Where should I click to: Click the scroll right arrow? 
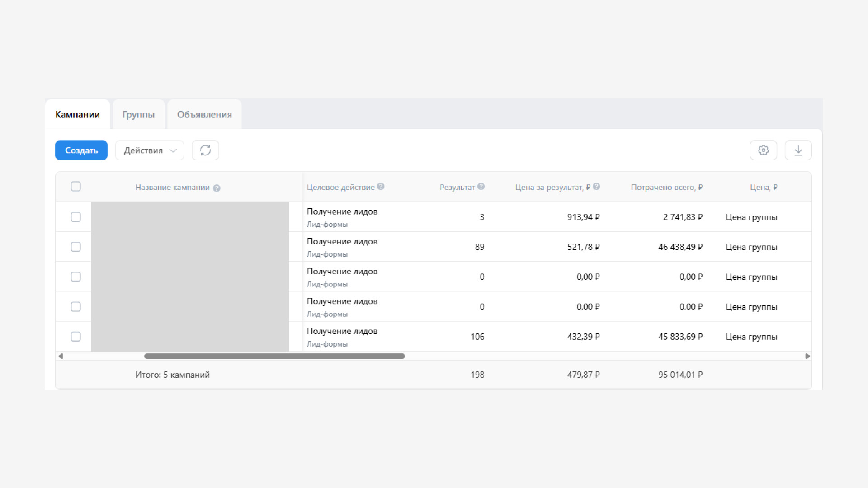click(807, 356)
